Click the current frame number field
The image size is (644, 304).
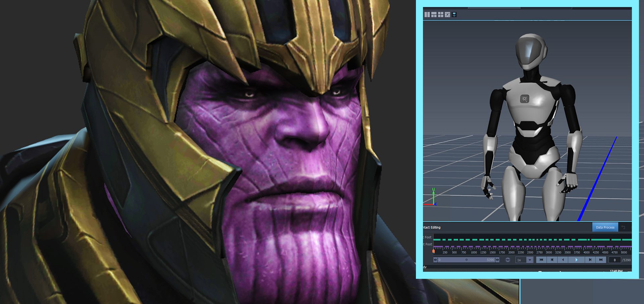pos(614,260)
